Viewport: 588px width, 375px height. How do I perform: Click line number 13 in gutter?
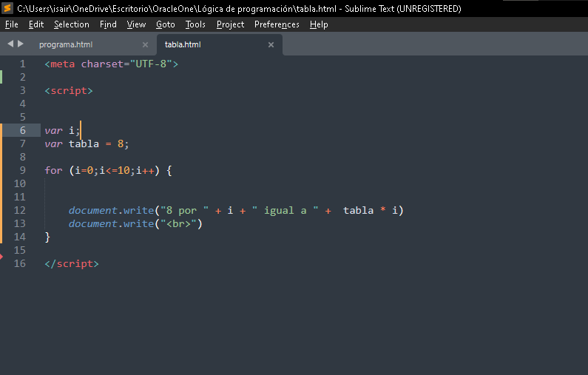20,224
